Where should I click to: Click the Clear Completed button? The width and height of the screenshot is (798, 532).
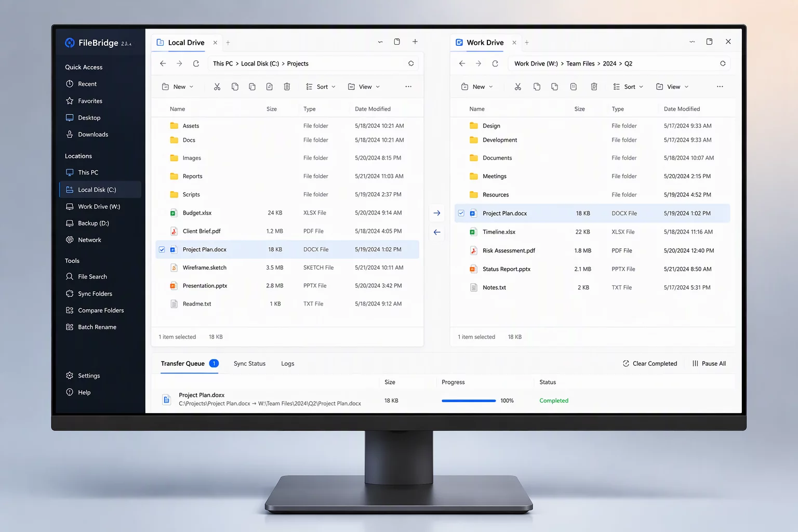(650, 364)
